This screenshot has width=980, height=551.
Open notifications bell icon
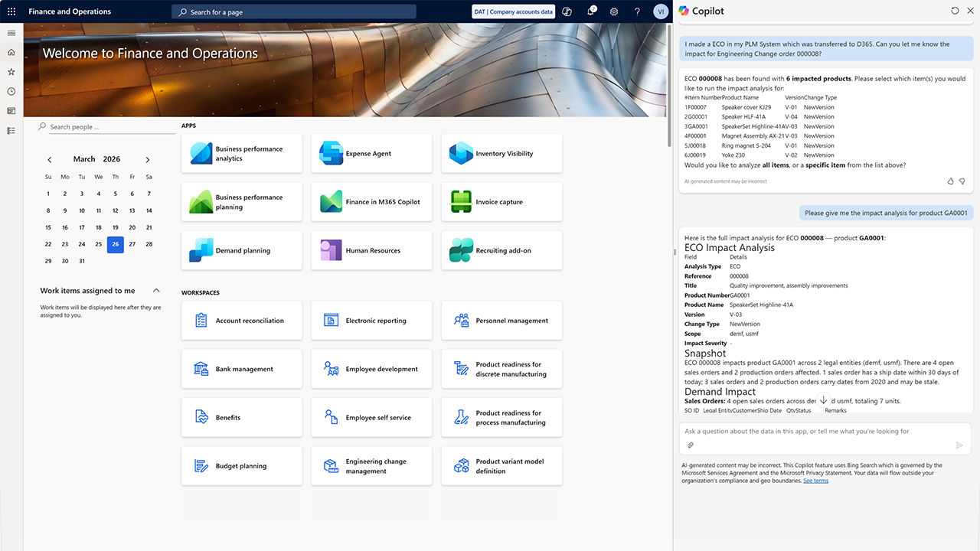pyautogui.click(x=591, y=11)
